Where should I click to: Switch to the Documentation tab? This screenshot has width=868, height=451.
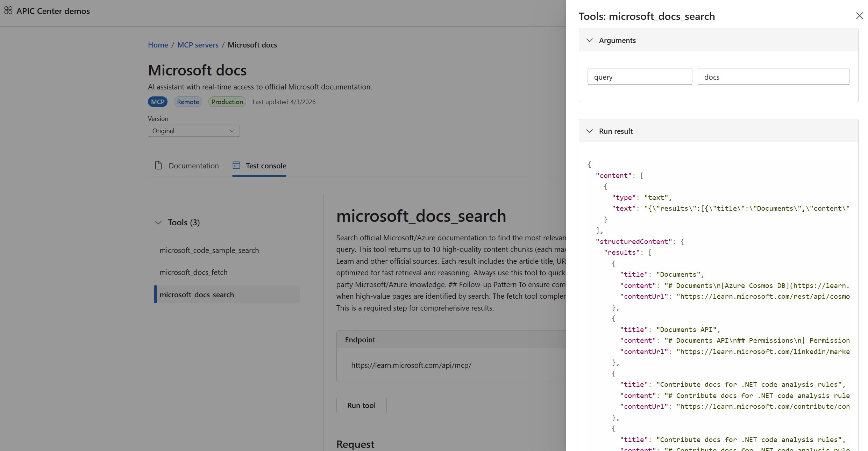(x=187, y=166)
